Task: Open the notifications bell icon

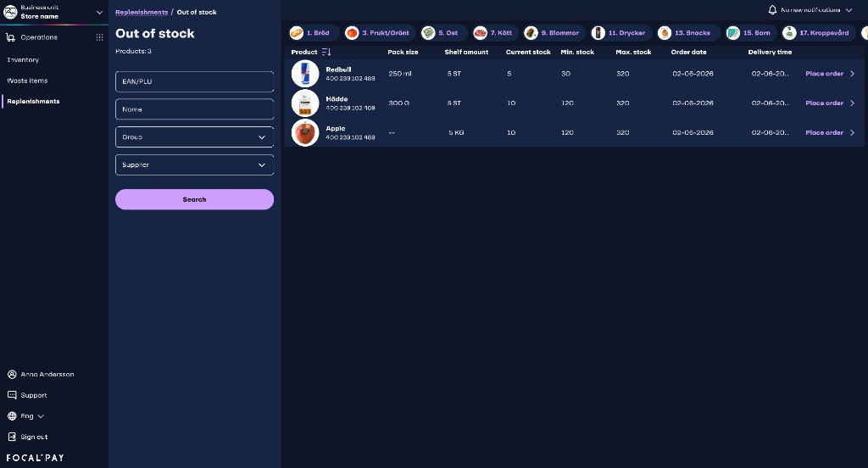Action: pyautogui.click(x=772, y=10)
